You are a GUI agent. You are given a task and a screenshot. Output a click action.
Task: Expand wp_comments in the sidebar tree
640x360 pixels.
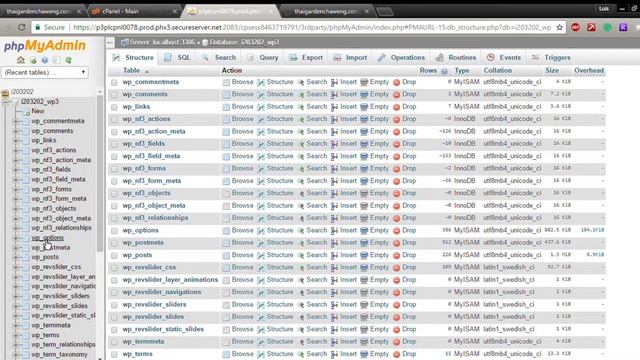click(x=16, y=131)
